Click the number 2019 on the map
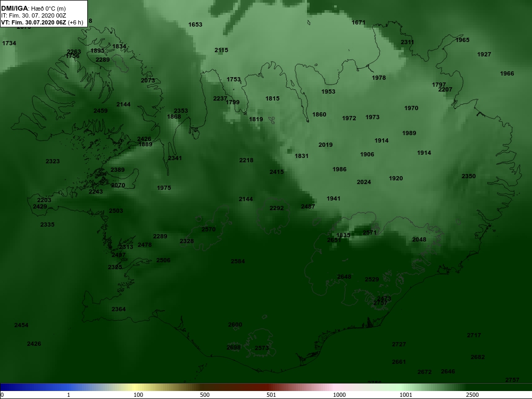The height and width of the screenshot is (399, 532). point(326,145)
